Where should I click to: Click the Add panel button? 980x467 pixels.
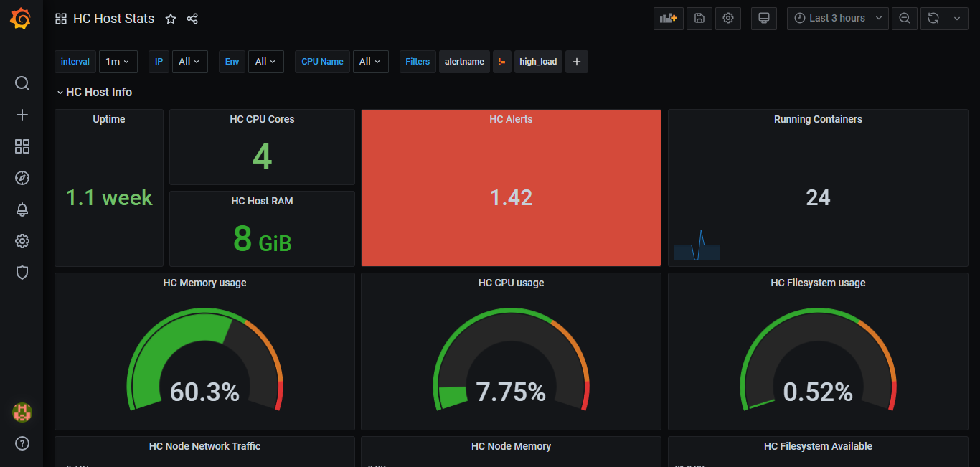pyautogui.click(x=668, y=19)
